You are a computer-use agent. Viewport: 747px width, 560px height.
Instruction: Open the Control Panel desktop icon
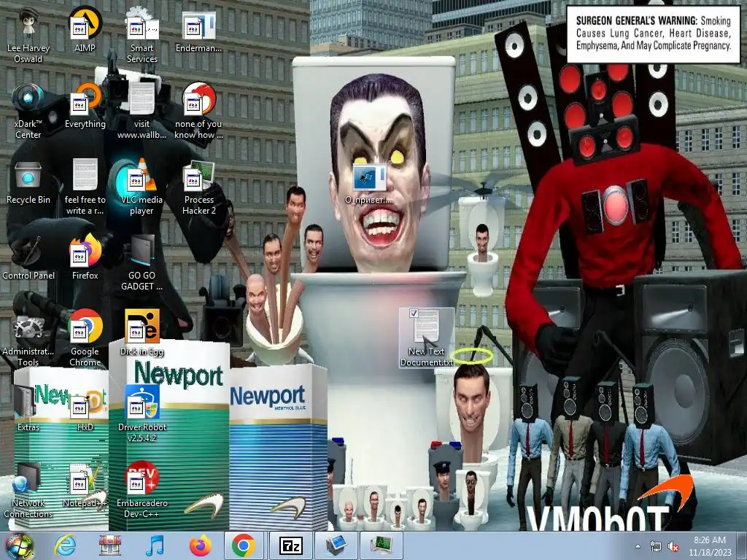28,257
